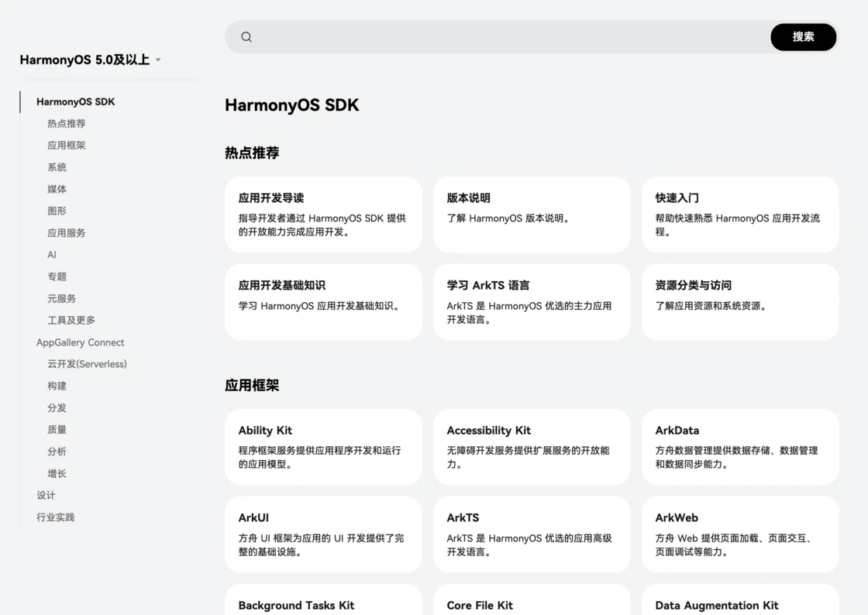Go to 应用框架 in the sidebar

tap(67, 146)
